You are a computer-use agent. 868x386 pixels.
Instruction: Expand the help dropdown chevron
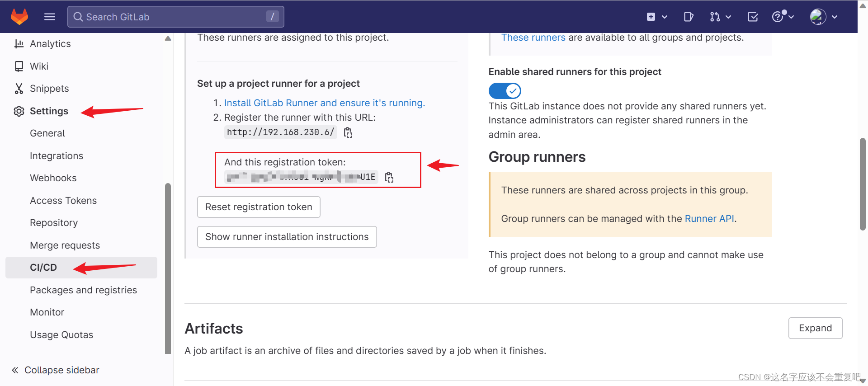tap(791, 17)
